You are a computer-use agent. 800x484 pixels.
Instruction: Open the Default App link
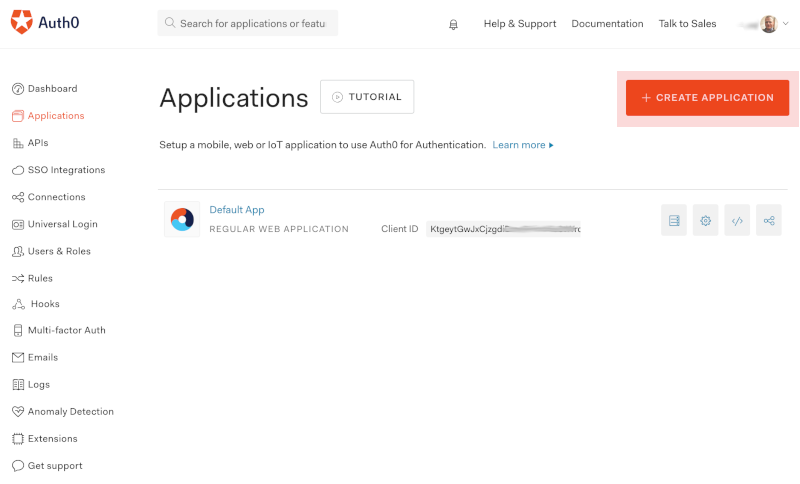click(237, 210)
